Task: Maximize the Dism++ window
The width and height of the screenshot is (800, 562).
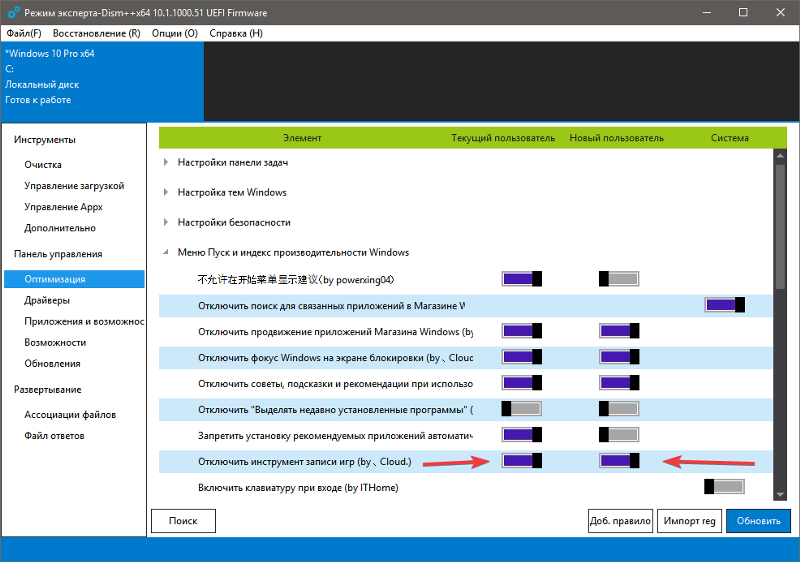Action: (743, 12)
